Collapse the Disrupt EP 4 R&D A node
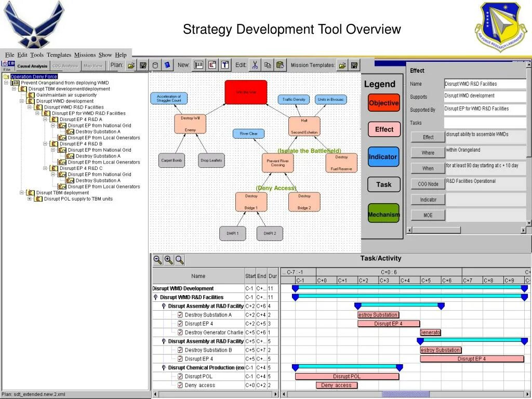Viewport: 532px width, 399px height. click(x=45, y=119)
